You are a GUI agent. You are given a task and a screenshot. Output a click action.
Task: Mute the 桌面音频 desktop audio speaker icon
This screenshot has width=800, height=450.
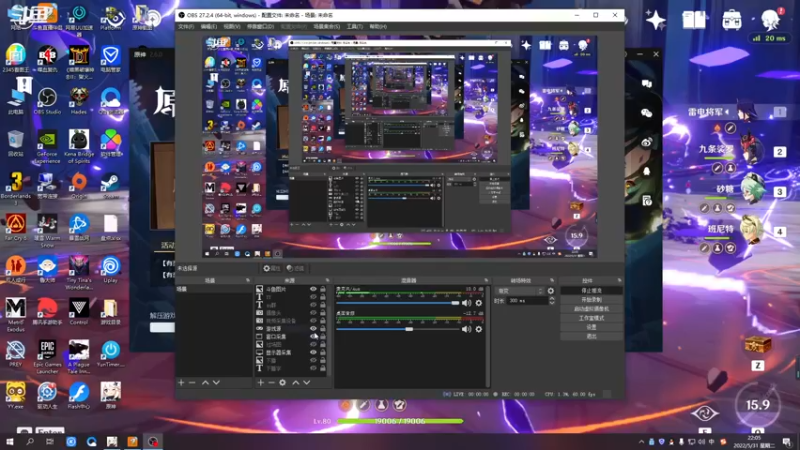pyautogui.click(x=466, y=329)
